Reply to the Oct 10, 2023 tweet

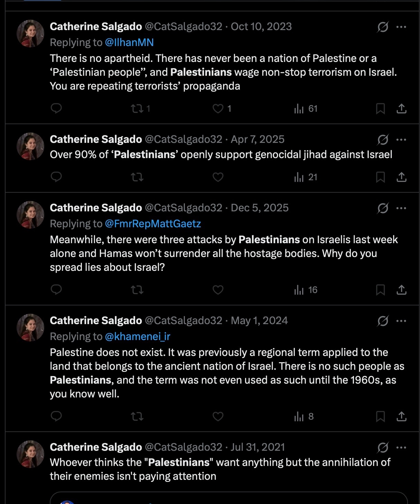click(56, 108)
